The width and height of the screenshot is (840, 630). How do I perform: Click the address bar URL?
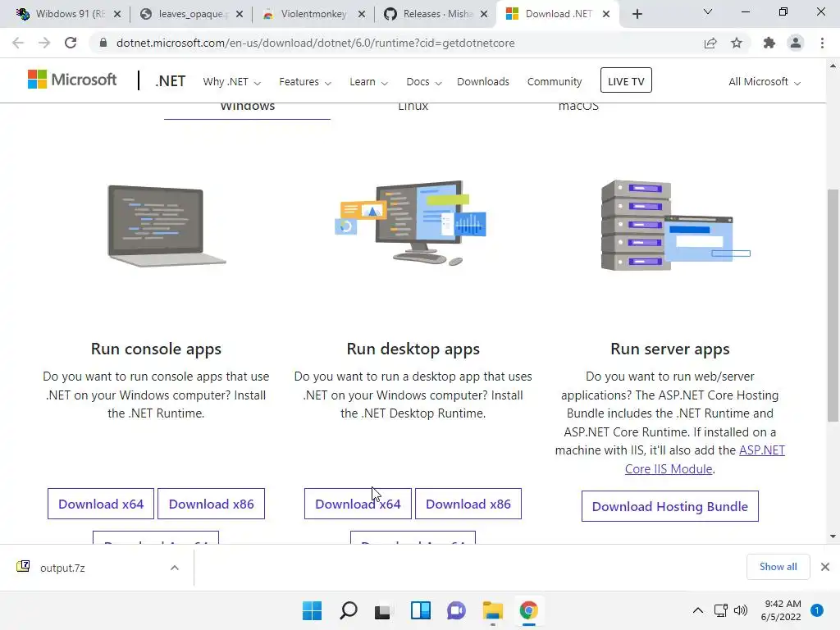tap(316, 43)
